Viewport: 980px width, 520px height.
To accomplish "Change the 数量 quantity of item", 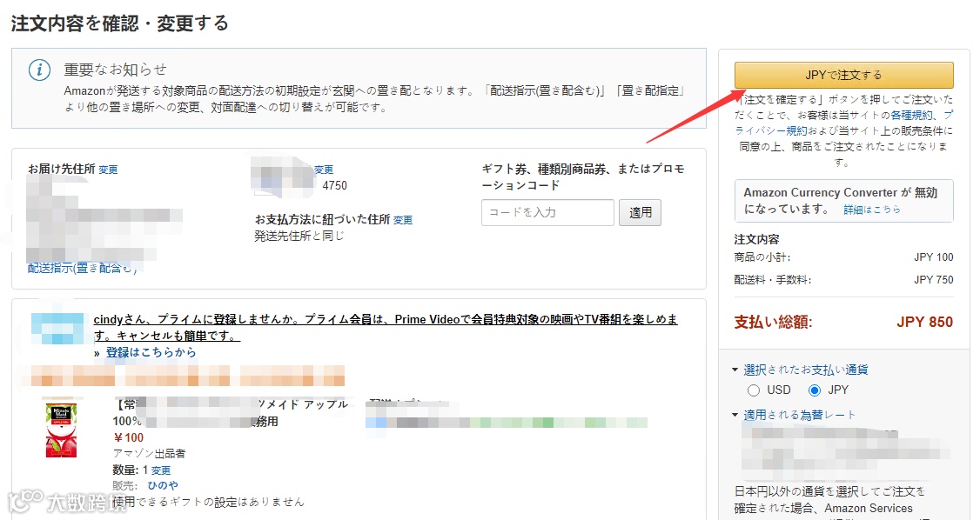I will pyautogui.click(x=161, y=470).
